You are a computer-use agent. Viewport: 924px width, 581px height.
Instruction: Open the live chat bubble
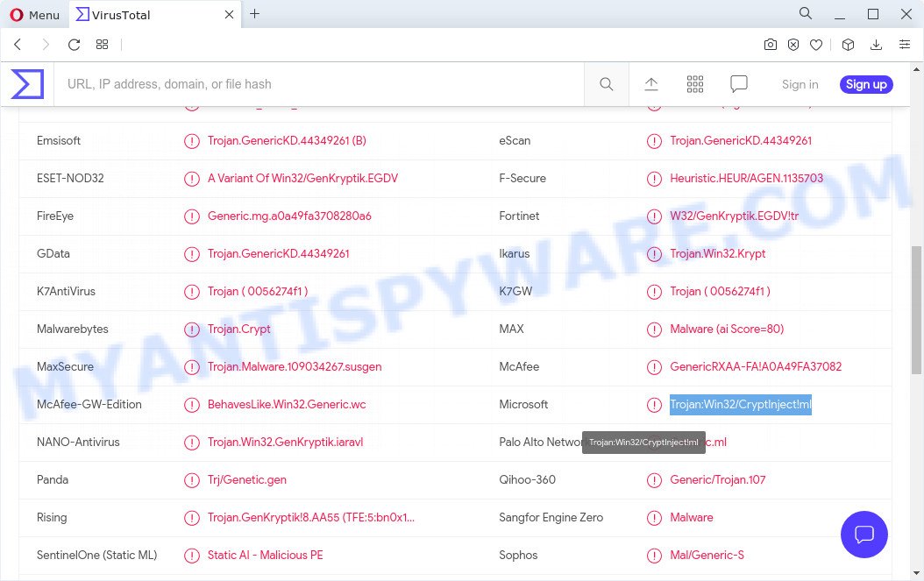[x=864, y=534]
